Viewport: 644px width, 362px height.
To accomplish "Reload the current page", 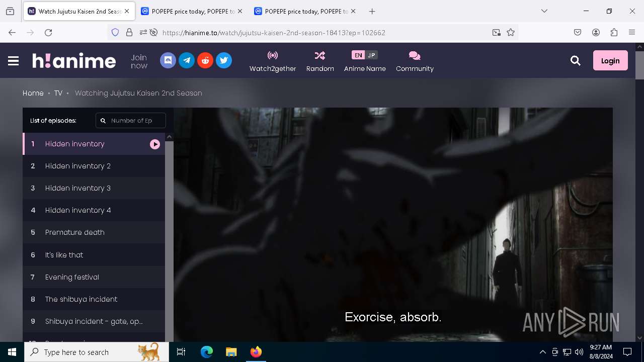I will click(x=48, y=32).
